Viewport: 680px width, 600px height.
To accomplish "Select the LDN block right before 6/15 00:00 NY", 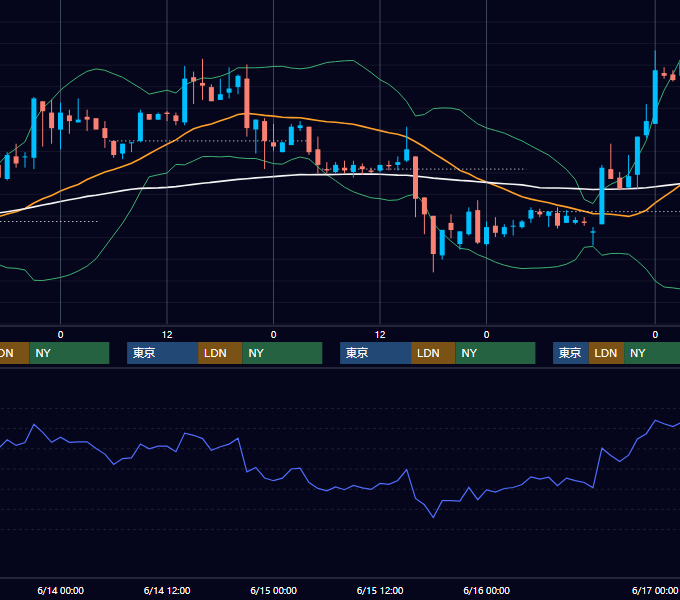I will pyautogui.click(x=220, y=353).
